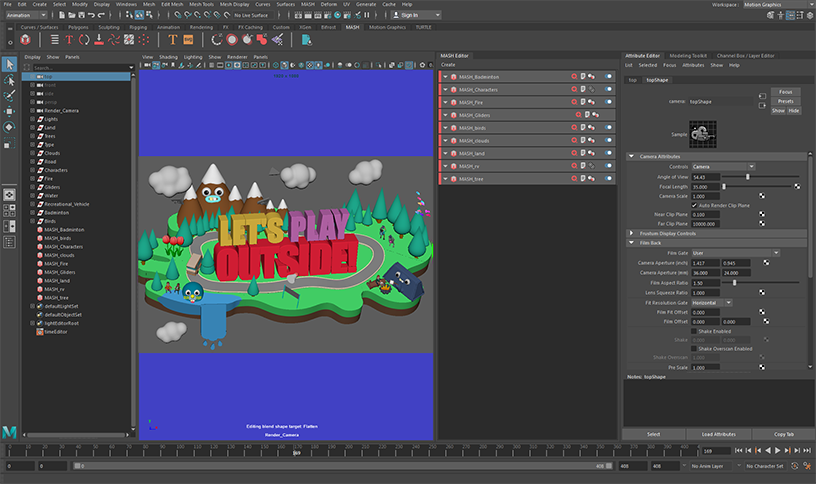This screenshot has width=816, height=484.
Task: Click the orange BIG shelf icon
Action: coord(188,40)
